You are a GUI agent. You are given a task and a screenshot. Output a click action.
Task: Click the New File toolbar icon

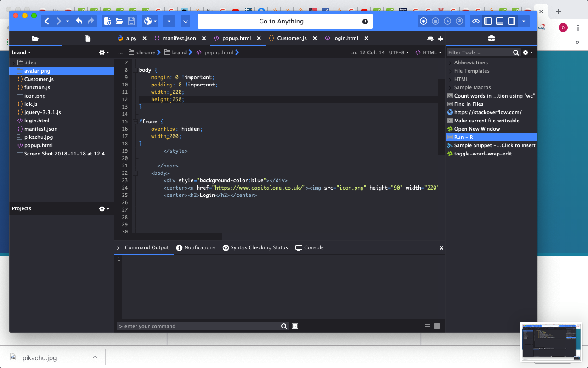107,21
